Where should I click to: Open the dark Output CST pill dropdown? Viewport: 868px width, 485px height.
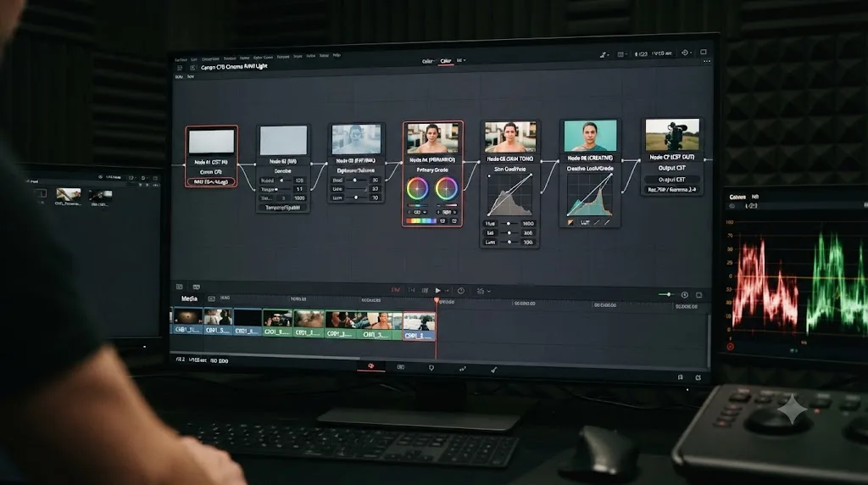coord(672,180)
